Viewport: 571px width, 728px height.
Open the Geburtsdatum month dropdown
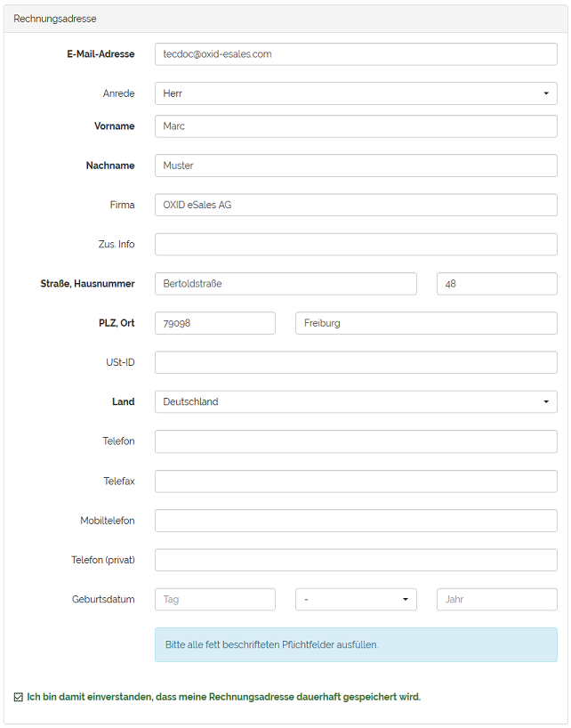point(356,600)
